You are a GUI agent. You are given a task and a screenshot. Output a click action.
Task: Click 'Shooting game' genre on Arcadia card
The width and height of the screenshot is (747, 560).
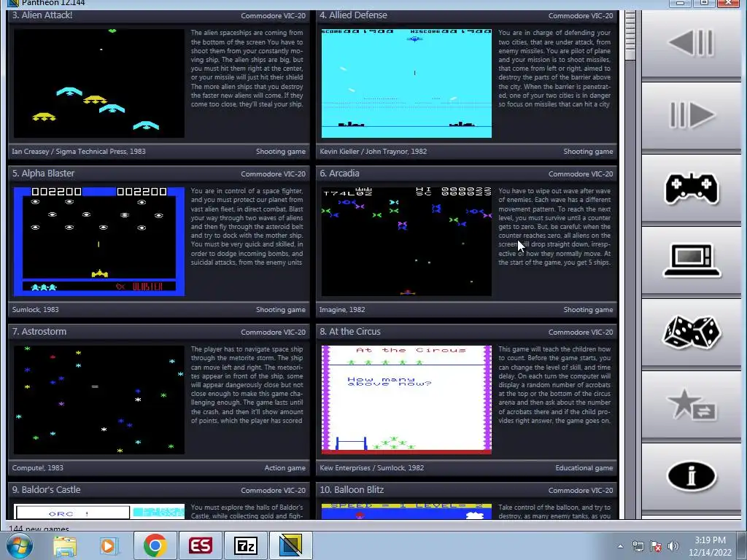pyautogui.click(x=588, y=309)
